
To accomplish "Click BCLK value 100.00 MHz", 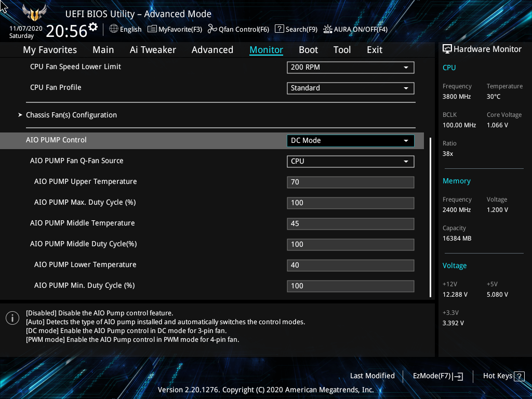I will 459,125.
